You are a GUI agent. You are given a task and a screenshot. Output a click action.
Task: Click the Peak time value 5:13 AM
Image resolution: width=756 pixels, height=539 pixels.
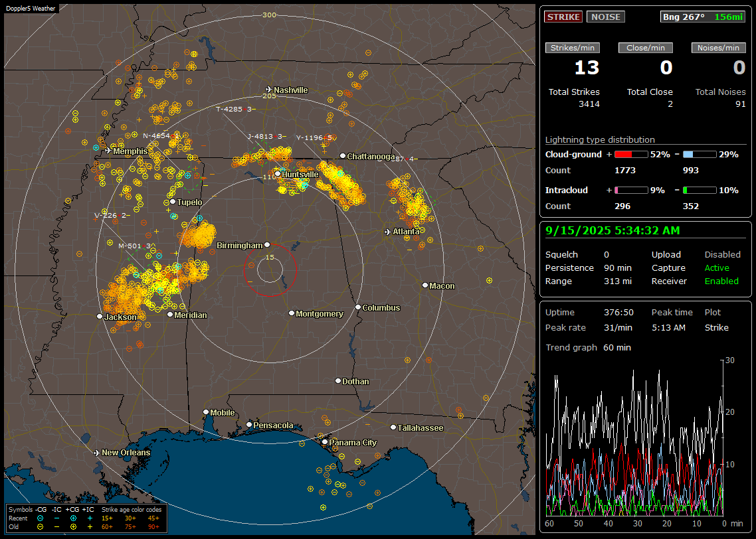click(x=668, y=327)
